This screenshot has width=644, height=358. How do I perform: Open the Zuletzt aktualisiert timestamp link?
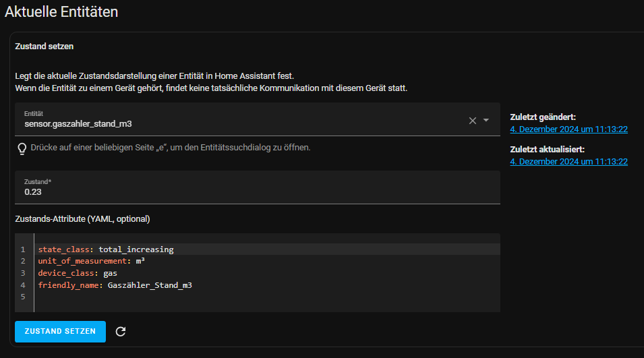[569, 161]
